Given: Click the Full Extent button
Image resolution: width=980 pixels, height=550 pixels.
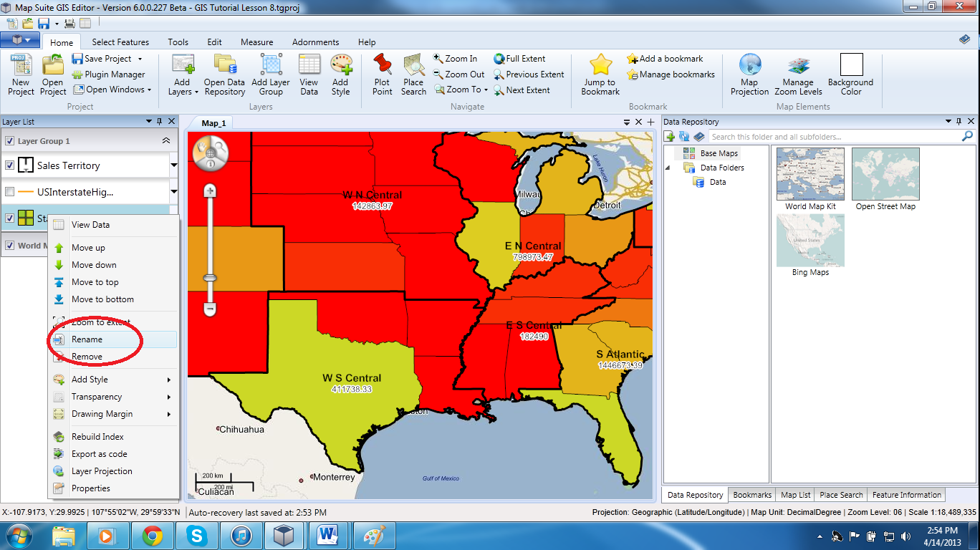Looking at the screenshot, I should pyautogui.click(x=519, y=59).
